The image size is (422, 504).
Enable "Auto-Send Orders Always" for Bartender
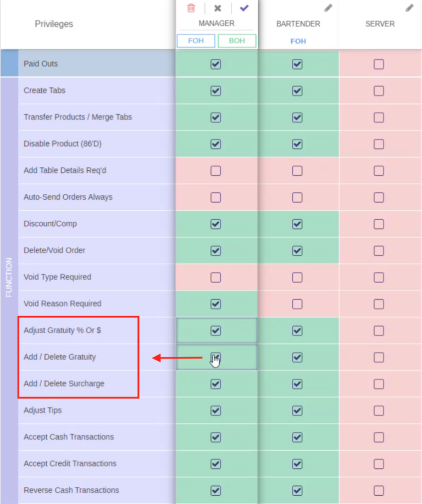[297, 197]
